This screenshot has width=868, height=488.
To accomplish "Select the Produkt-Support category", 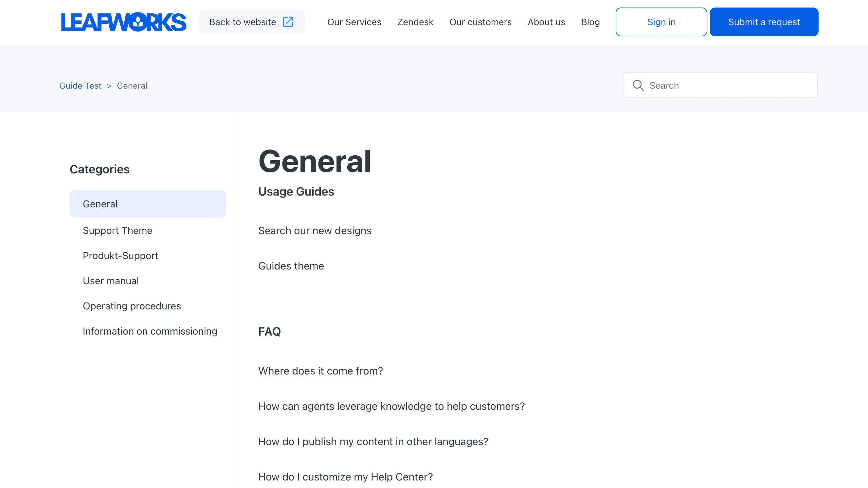I will coord(120,256).
